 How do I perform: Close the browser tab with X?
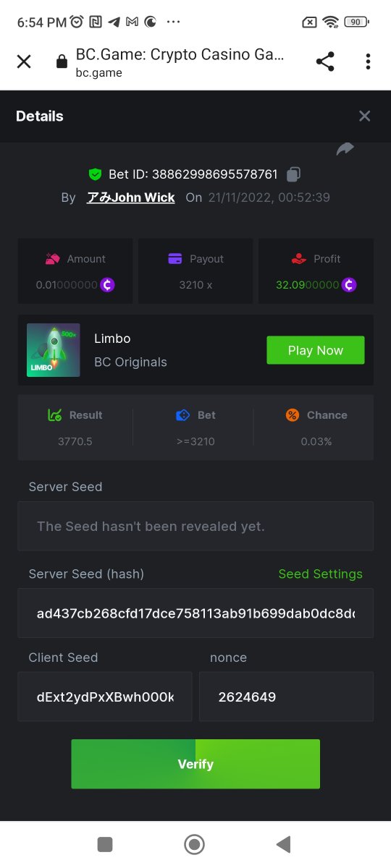[x=24, y=61]
